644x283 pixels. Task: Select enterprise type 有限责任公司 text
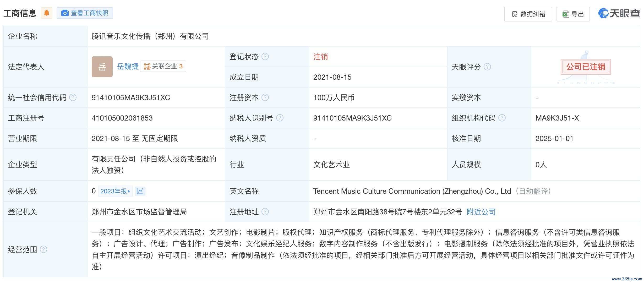(154, 165)
